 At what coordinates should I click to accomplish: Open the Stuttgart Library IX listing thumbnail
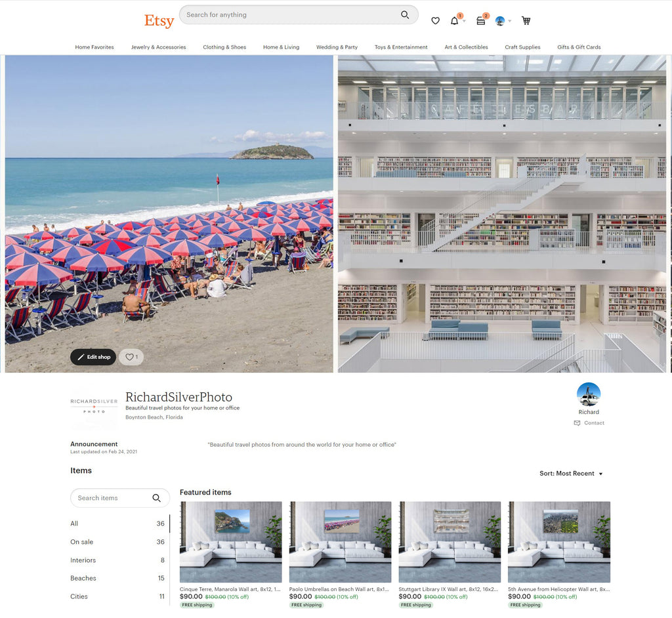point(450,542)
